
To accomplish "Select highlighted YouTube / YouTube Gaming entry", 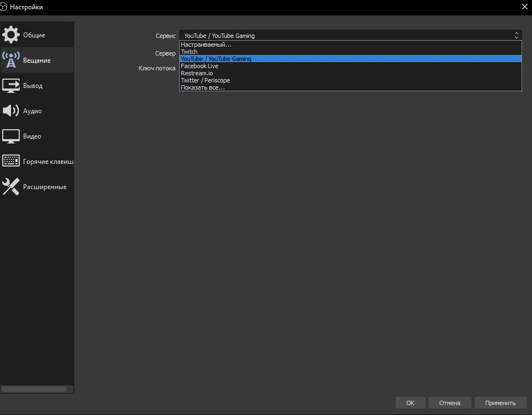I will [x=216, y=59].
